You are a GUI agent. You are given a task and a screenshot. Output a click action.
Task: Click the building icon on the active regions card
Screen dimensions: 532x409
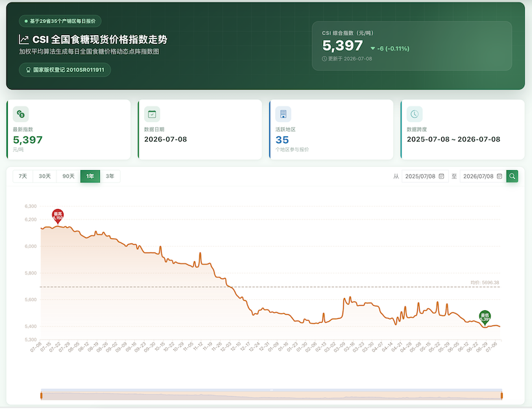pos(284,114)
